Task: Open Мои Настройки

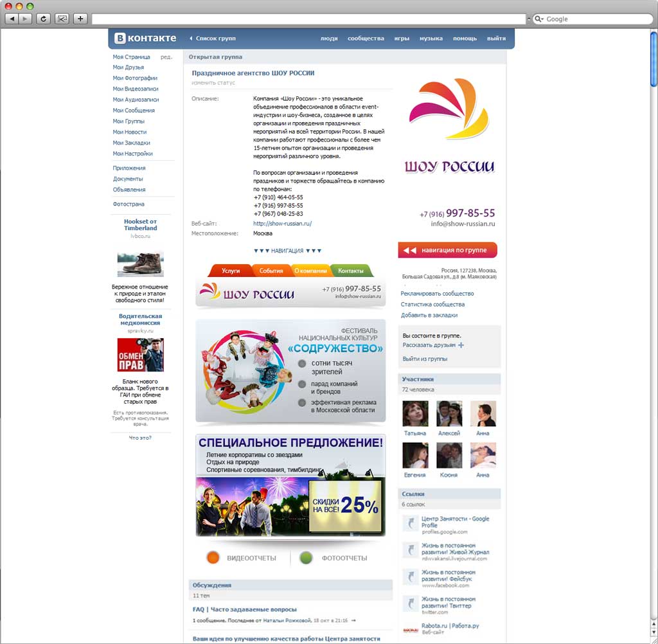Action: [132, 154]
